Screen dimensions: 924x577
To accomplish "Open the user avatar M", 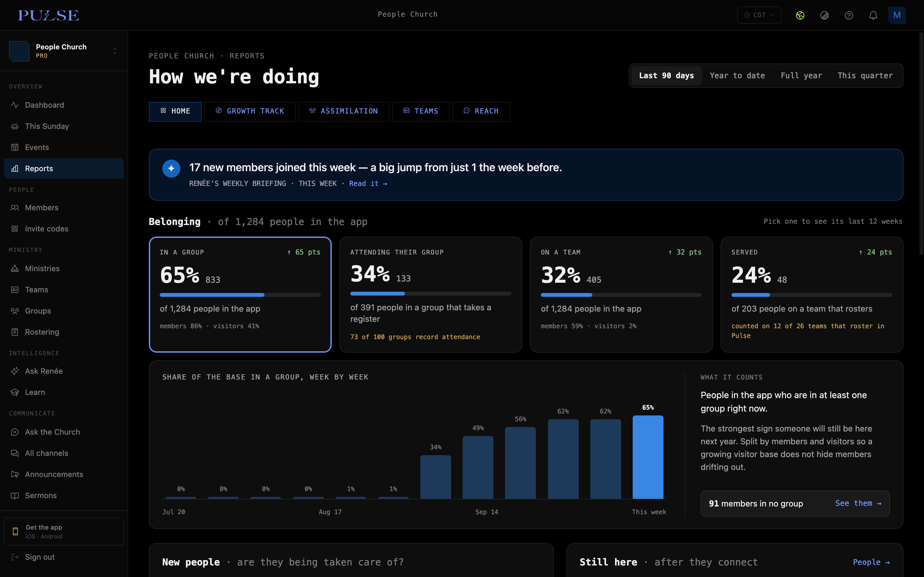I will (x=897, y=15).
